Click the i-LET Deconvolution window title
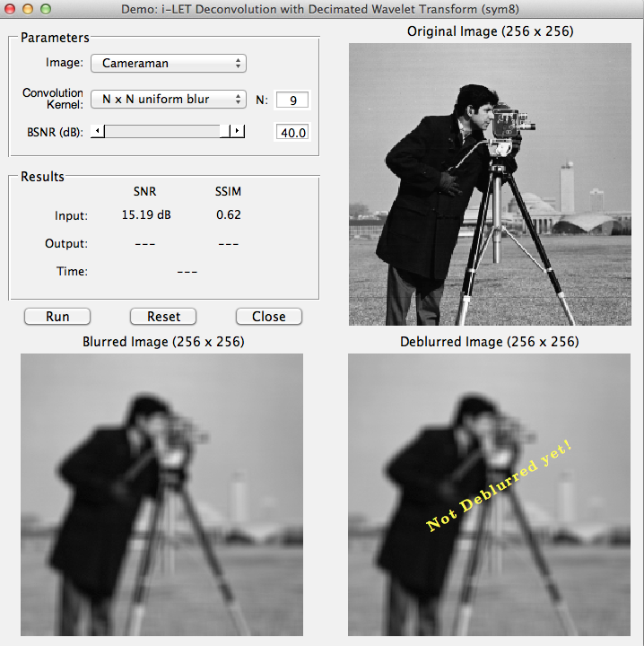The height and width of the screenshot is (646, 644). point(322,8)
